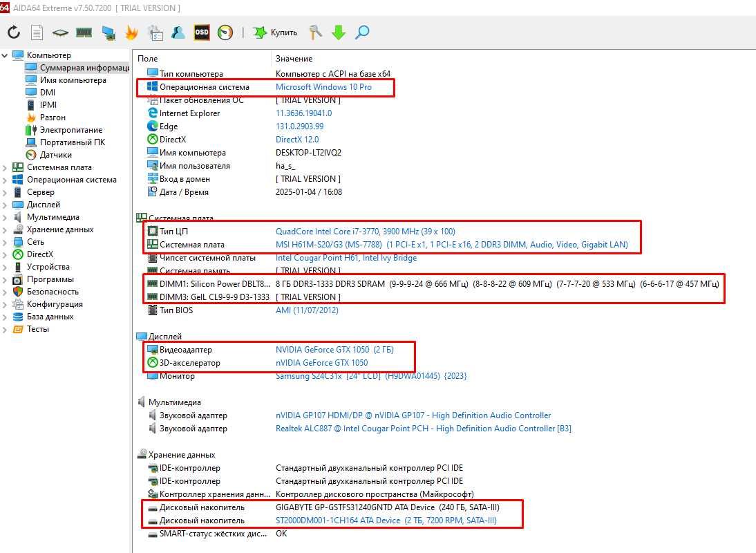
Task: Click the Refresh toolbar icon
Action: click(14, 32)
